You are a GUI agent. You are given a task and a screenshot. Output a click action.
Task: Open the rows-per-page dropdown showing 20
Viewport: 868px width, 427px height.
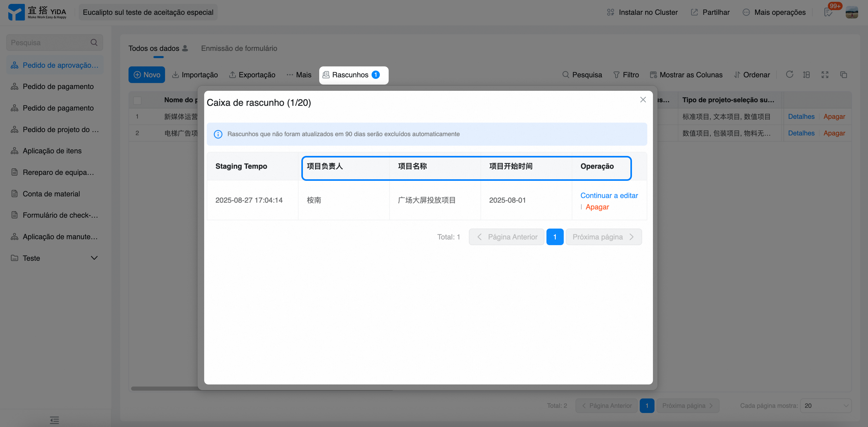(826, 405)
